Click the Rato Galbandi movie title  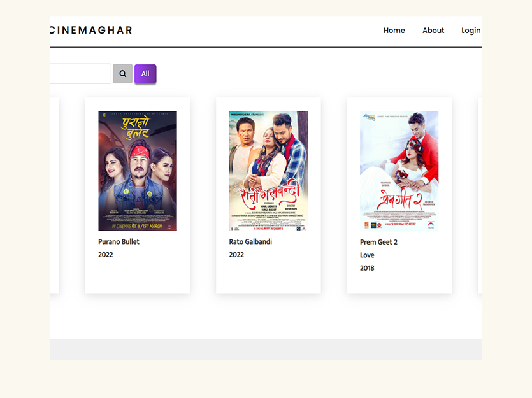pyautogui.click(x=250, y=242)
